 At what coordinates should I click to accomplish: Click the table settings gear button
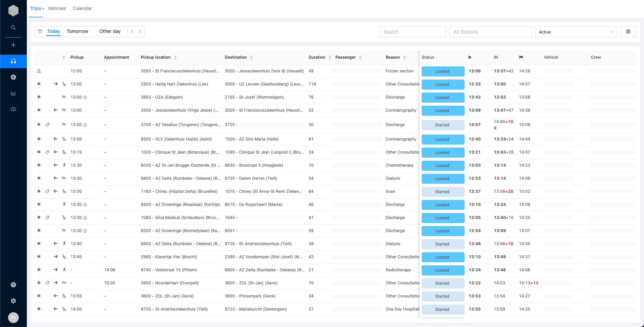[x=628, y=32]
